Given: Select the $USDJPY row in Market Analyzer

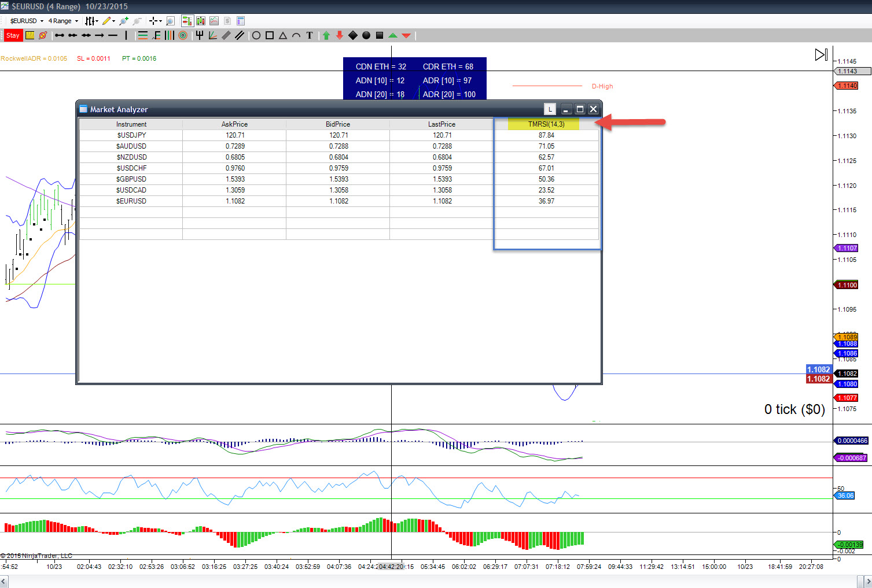Looking at the screenshot, I should pos(339,135).
